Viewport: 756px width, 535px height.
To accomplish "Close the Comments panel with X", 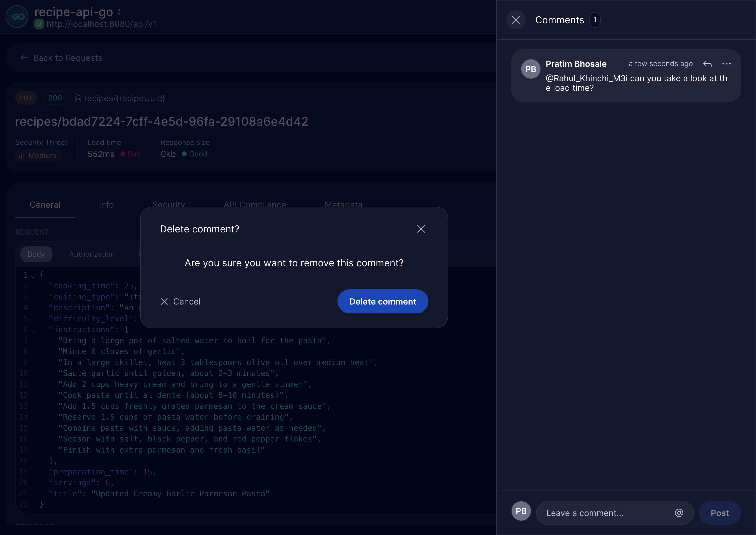I will tap(516, 20).
